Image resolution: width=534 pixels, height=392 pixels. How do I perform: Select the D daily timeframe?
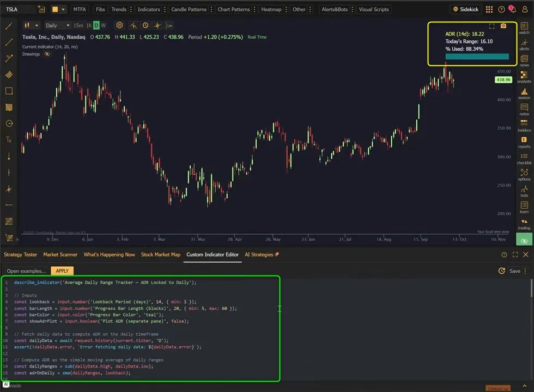click(96, 26)
